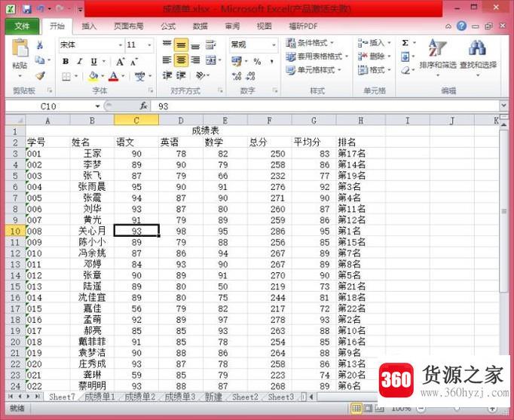Toggle align text right

195,60
